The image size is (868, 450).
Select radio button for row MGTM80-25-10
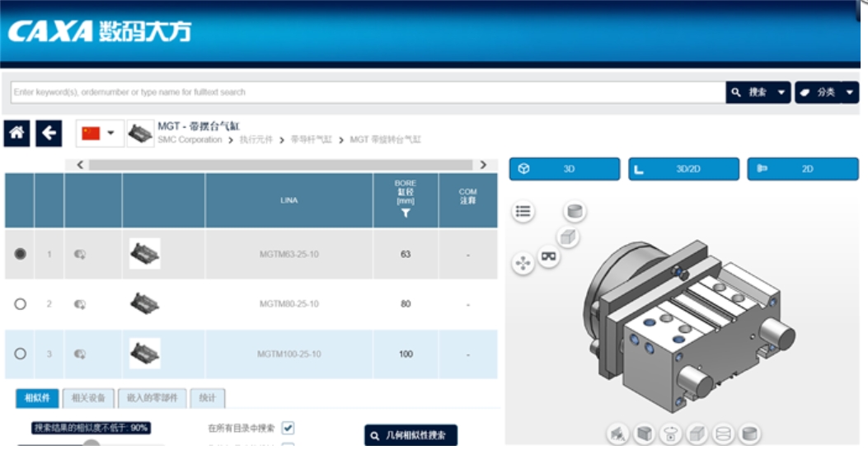(20, 304)
